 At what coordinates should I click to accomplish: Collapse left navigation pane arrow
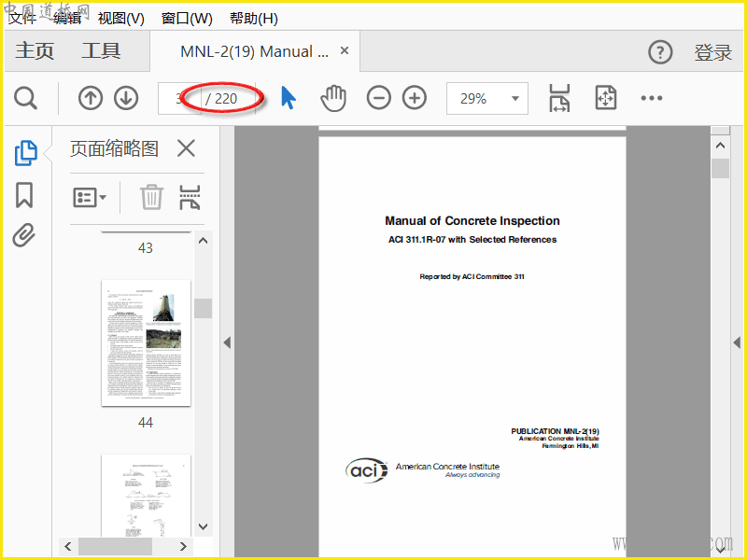[x=226, y=343]
